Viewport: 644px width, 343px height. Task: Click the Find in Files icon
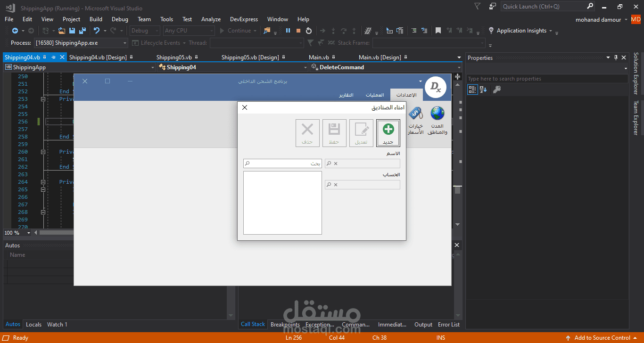[267, 31]
